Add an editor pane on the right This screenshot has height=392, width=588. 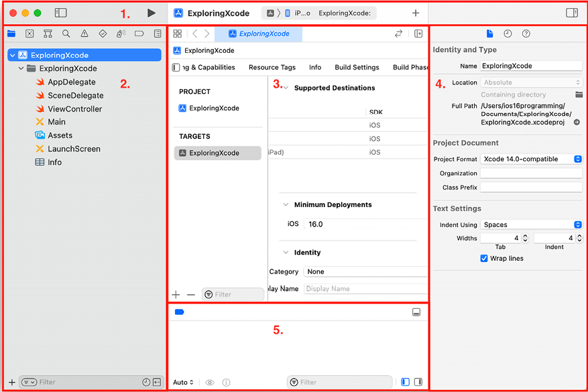point(418,34)
